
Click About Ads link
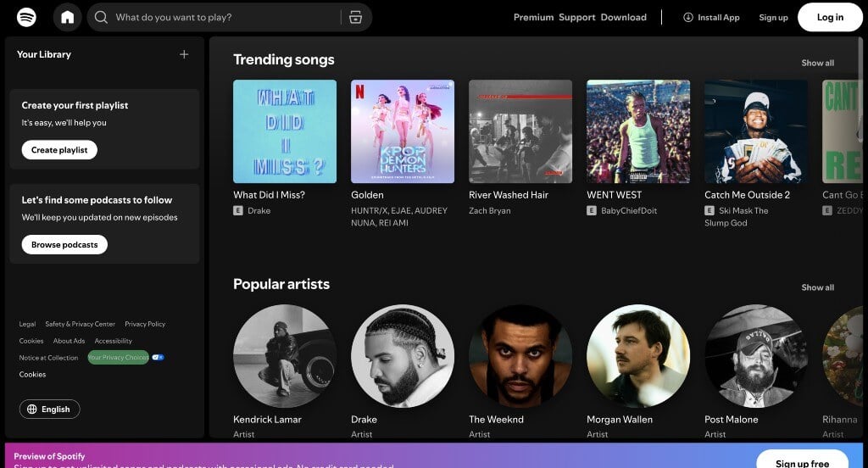(69, 341)
